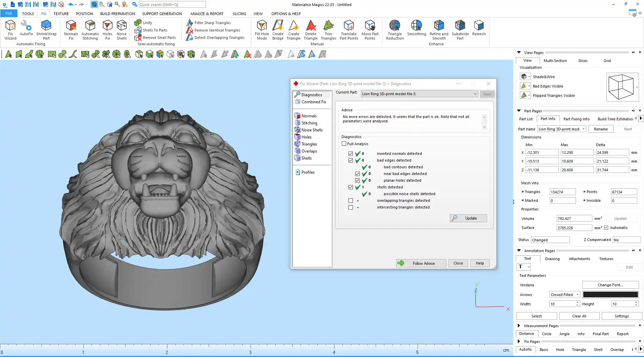Open the Support Generation ribbon tab
Screen dimensions: 644x357
162,14
